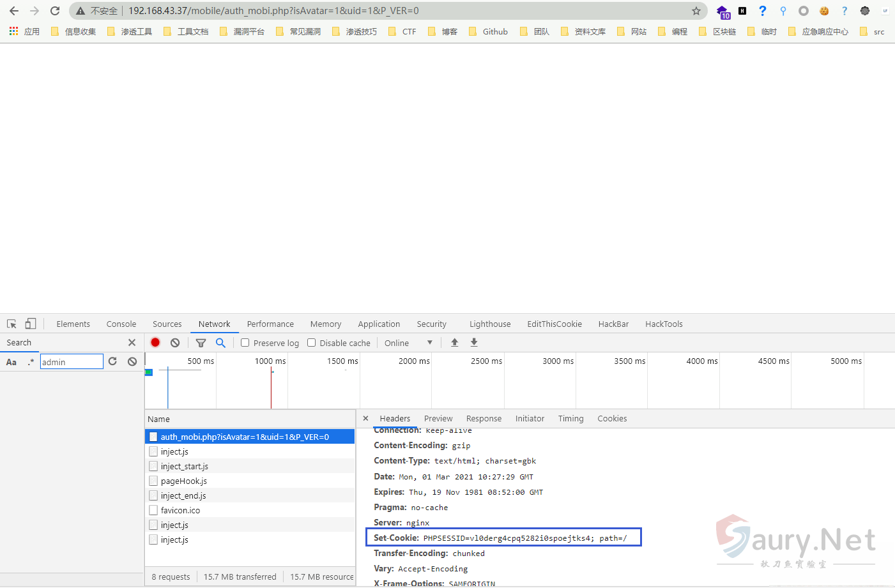Click the inspect element picker icon
895x588 pixels.
tap(11, 324)
